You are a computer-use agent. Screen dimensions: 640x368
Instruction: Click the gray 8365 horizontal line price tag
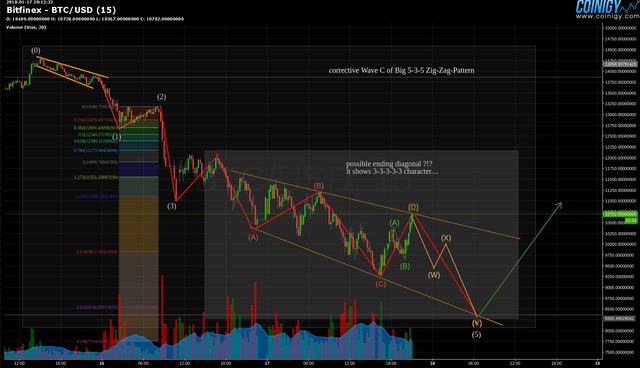[x=620, y=318]
